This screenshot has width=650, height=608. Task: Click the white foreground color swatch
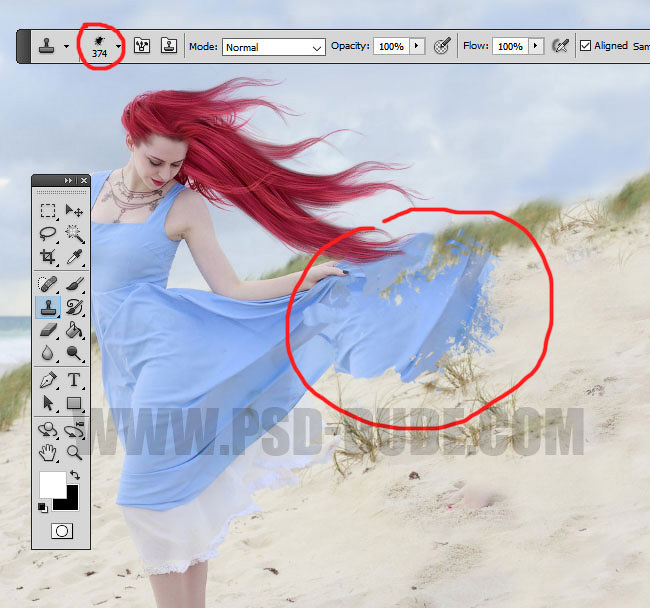click(x=52, y=485)
